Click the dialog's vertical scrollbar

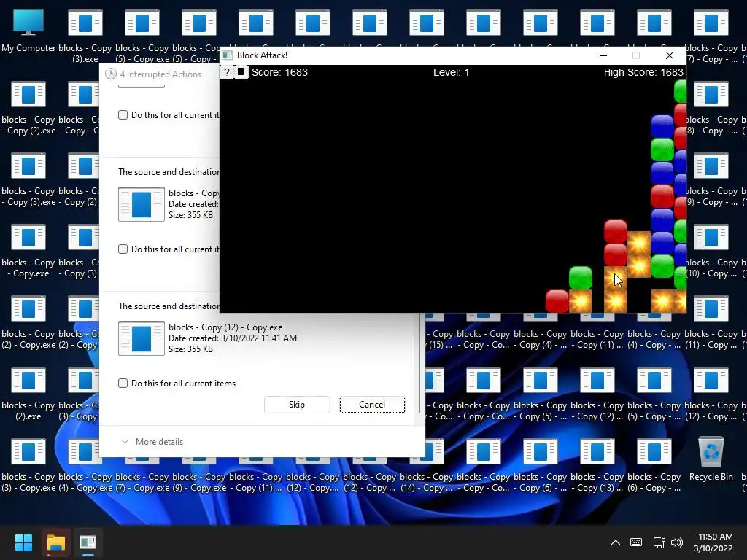(x=419, y=362)
